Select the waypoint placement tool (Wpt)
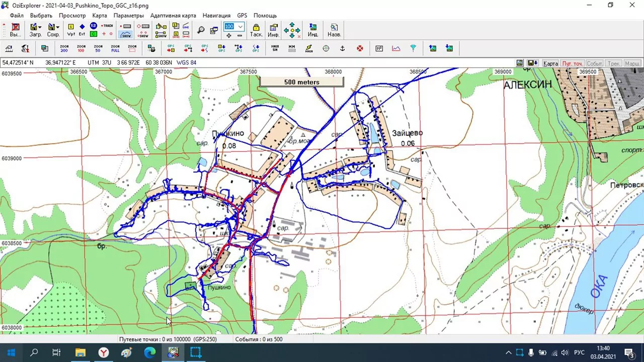 click(x=71, y=30)
